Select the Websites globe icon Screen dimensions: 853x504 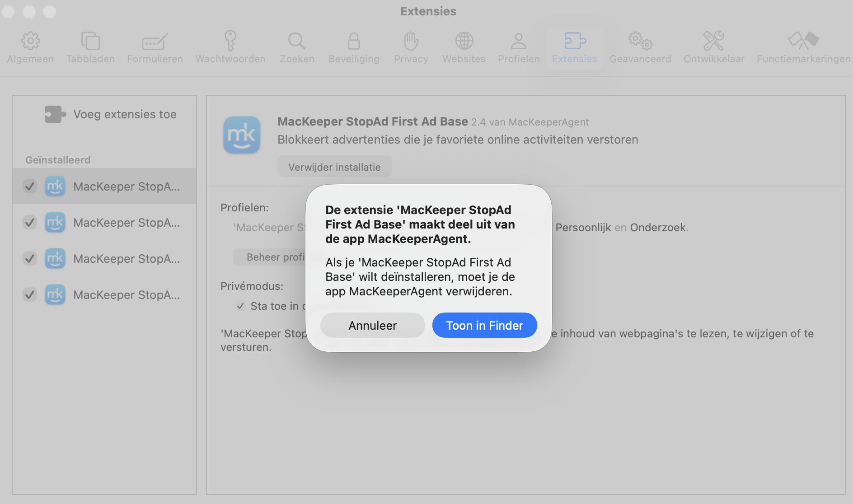(x=464, y=40)
